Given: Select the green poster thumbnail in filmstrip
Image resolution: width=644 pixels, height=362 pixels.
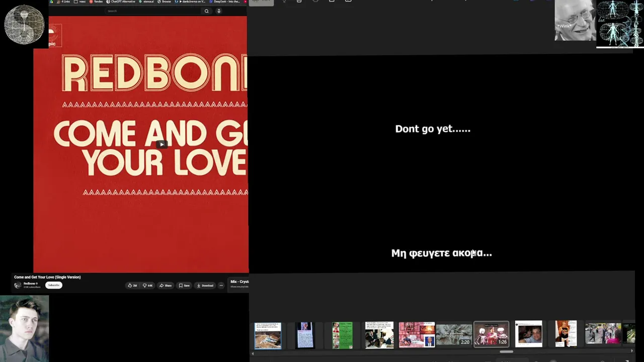Looking at the screenshot, I should click(x=342, y=335).
